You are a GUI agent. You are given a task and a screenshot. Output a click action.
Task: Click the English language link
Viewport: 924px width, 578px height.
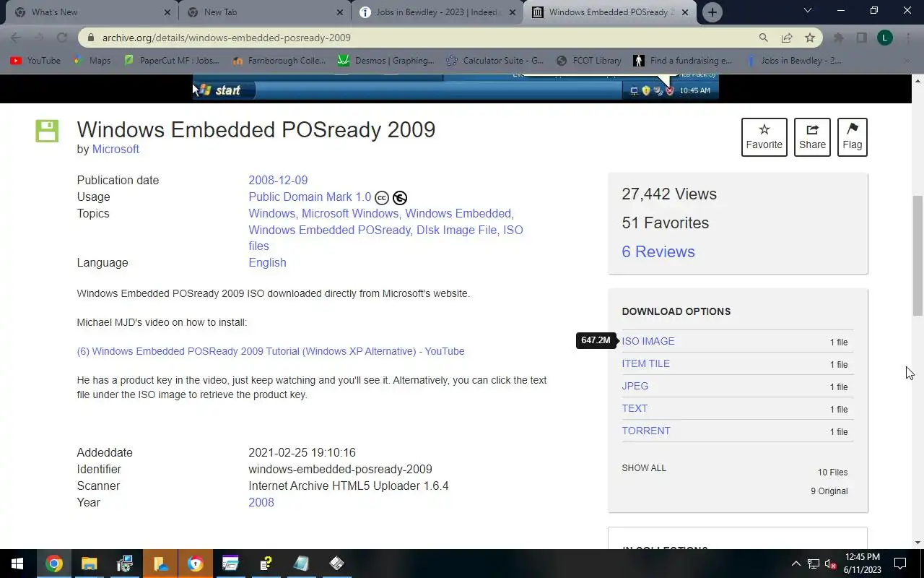(x=267, y=262)
